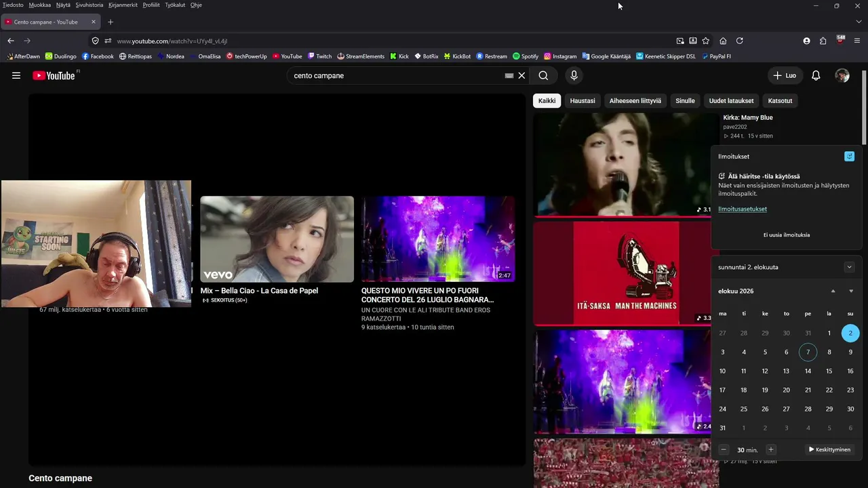Run search with the magnifier button
The height and width of the screenshot is (488, 868).
543,76
